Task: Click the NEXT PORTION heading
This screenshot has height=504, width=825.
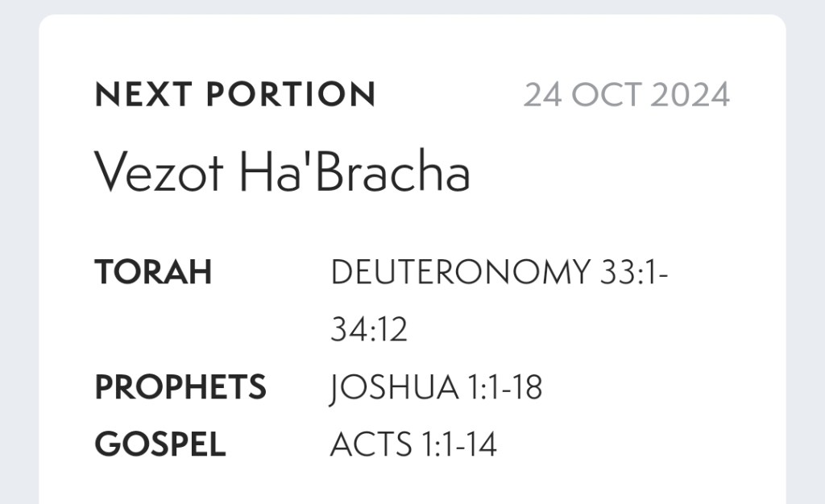Action: (x=234, y=95)
